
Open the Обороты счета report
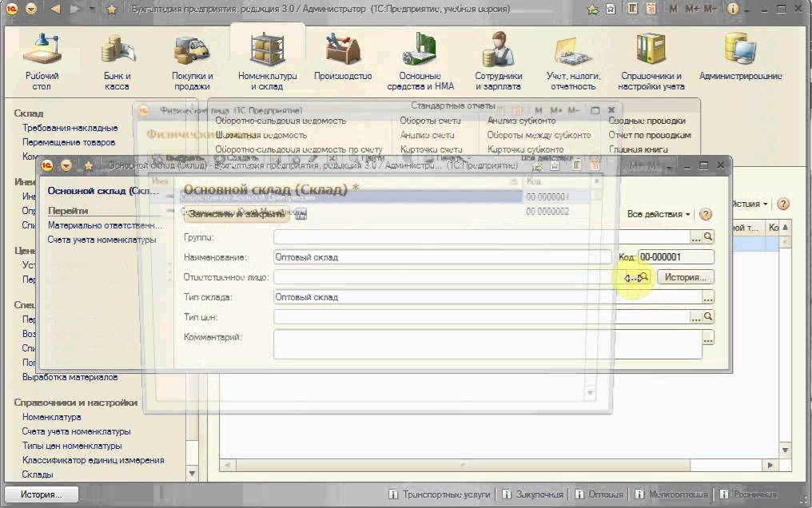pyautogui.click(x=430, y=121)
